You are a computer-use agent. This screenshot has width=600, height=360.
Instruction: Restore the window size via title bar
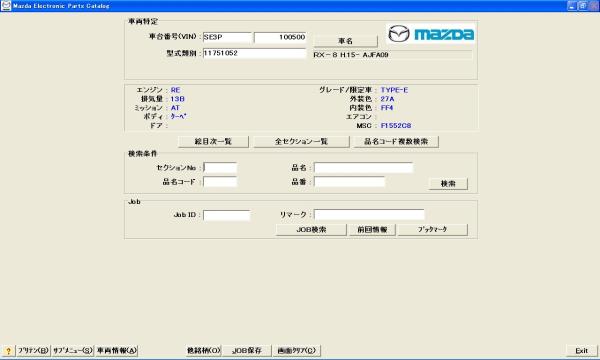[582, 6]
